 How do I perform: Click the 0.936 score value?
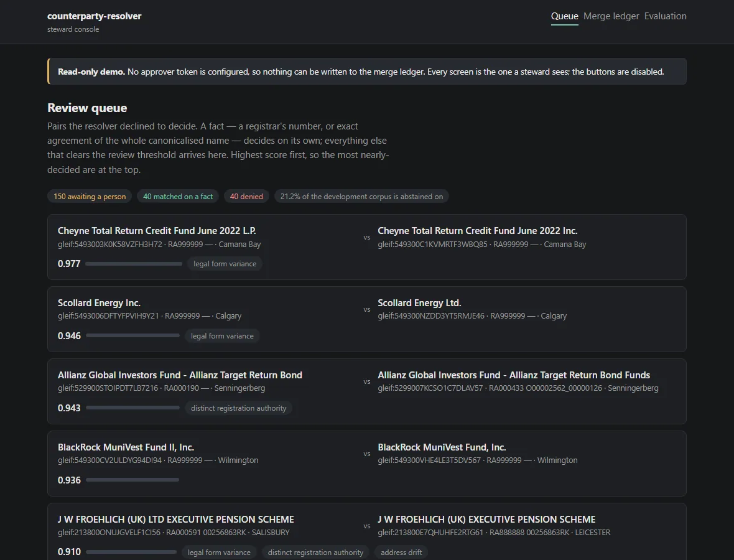tap(69, 480)
